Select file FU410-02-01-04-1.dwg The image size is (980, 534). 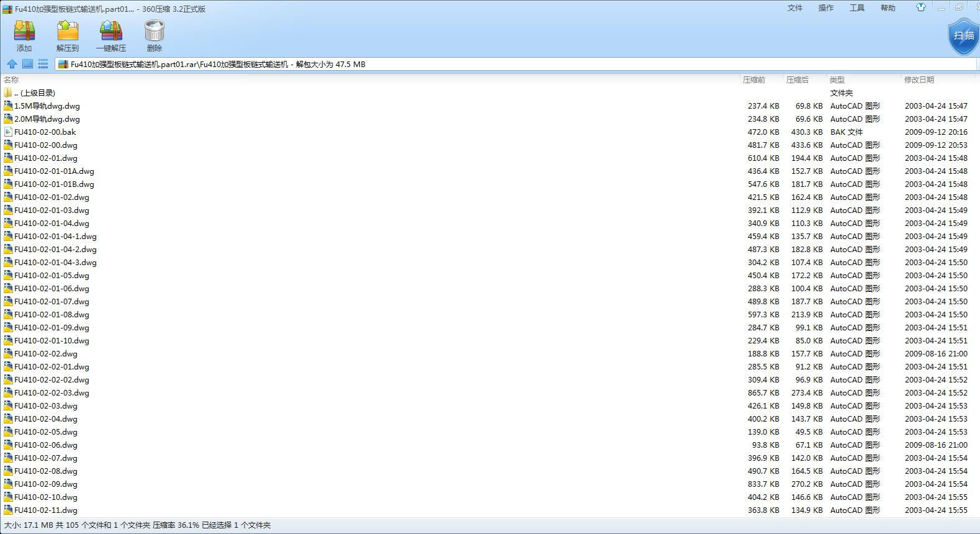tap(55, 237)
